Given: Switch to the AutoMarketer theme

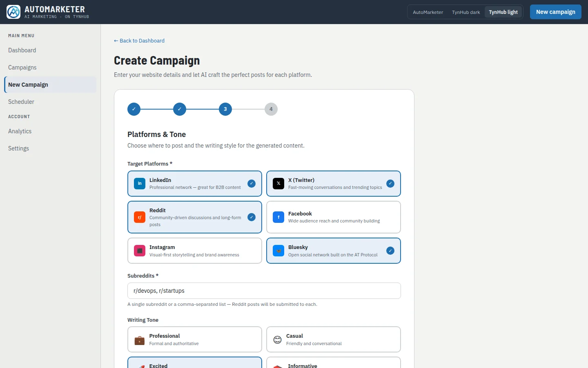Looking at the screenshot, I should [428, 12].
